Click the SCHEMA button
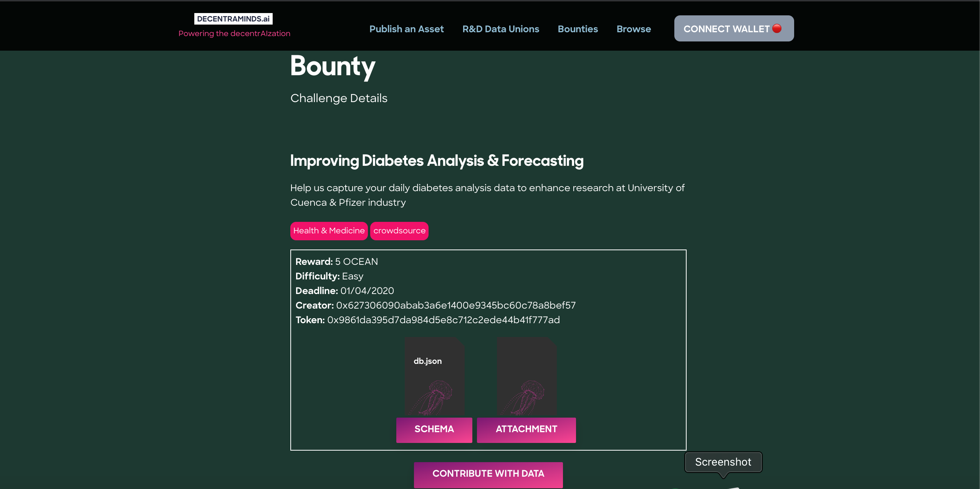 coord(434,430)
